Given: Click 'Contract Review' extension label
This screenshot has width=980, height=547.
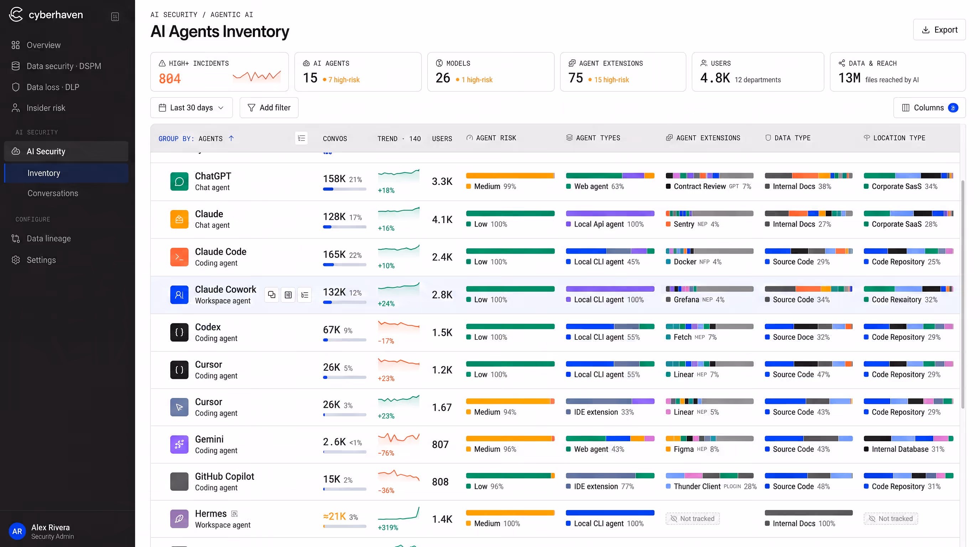Looking at the screenshot, I should click(700, 186).
